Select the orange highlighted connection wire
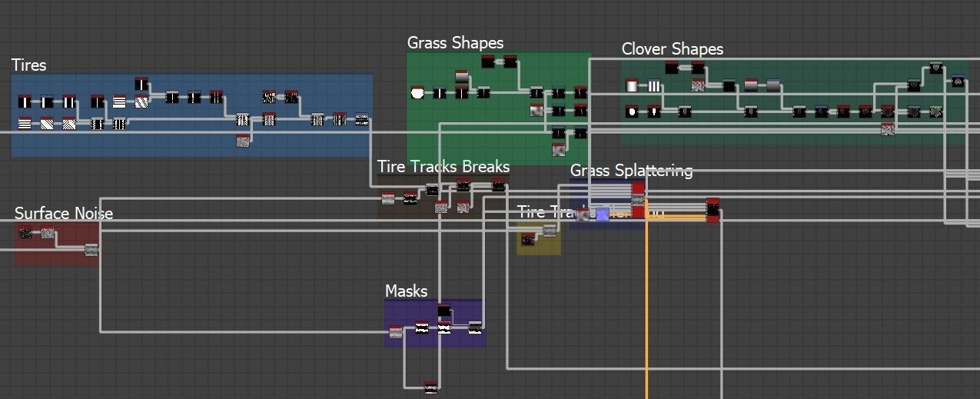 pos(646,308)
